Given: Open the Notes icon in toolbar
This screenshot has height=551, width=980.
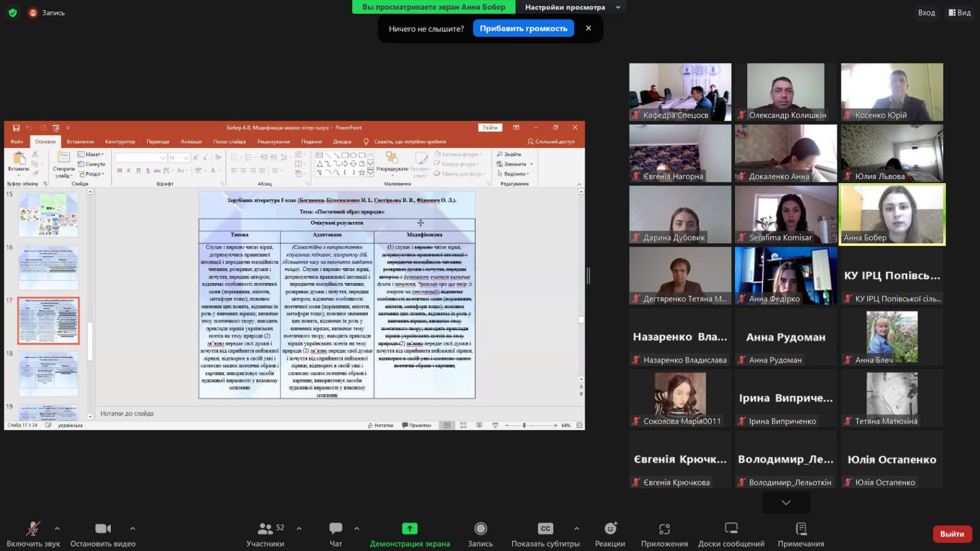Looking at the screenshot, I should 801,528.
